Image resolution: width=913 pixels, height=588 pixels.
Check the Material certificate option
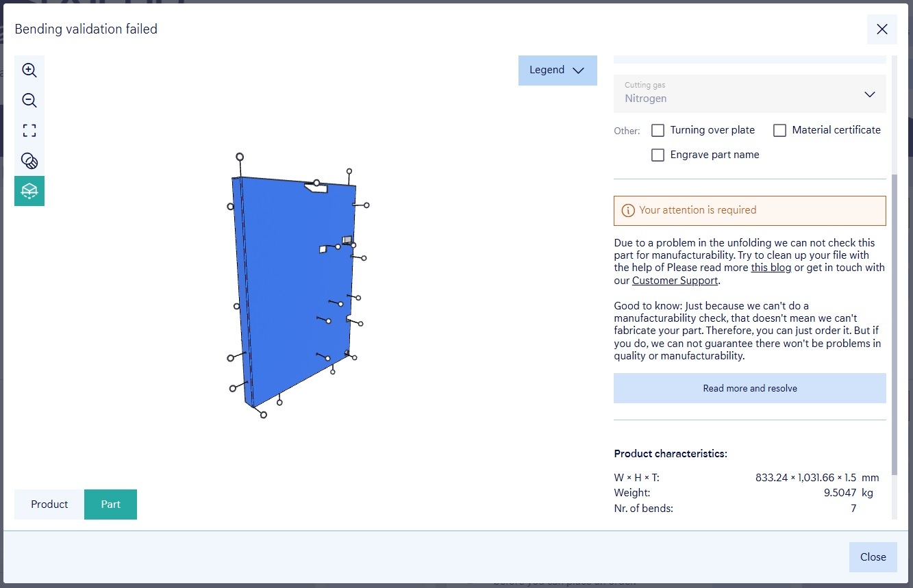pyautogui.click(x=779, y=130)
